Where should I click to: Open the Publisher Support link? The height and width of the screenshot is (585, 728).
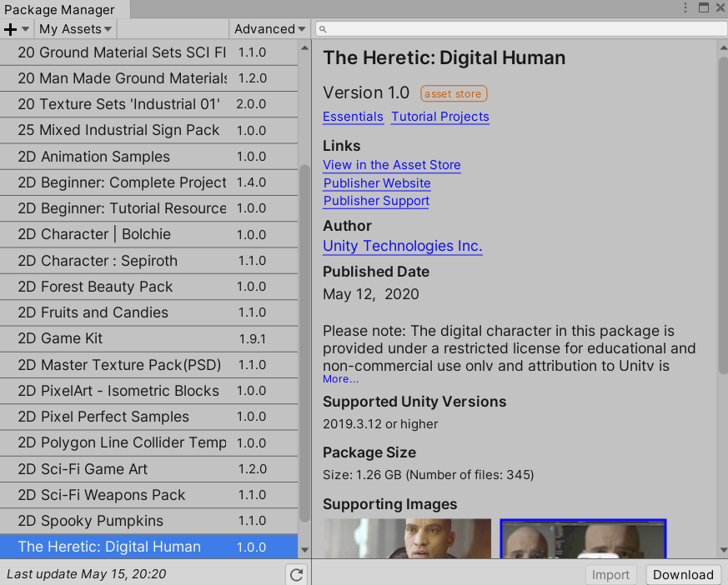click(x=376, y=201)
